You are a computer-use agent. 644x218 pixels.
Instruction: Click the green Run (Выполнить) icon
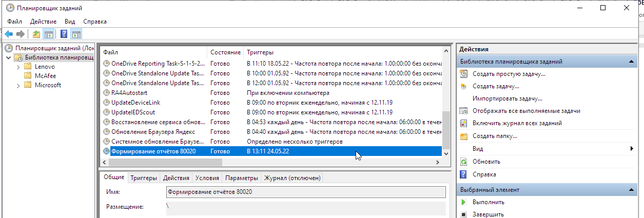click(x=463, y=202)
